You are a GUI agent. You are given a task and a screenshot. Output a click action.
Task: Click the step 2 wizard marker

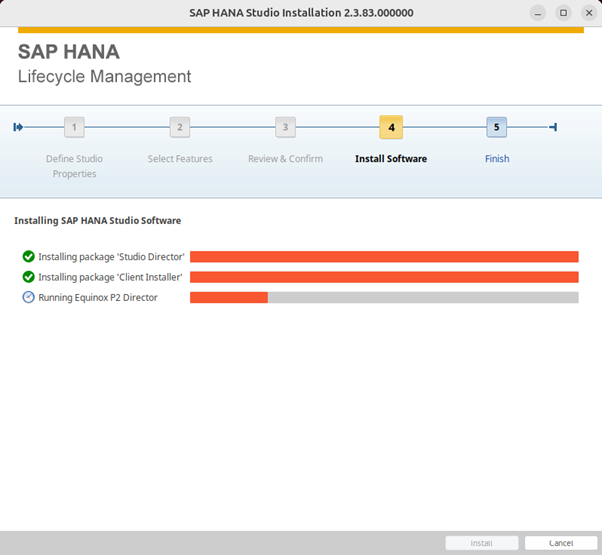(x=180, y=127)
